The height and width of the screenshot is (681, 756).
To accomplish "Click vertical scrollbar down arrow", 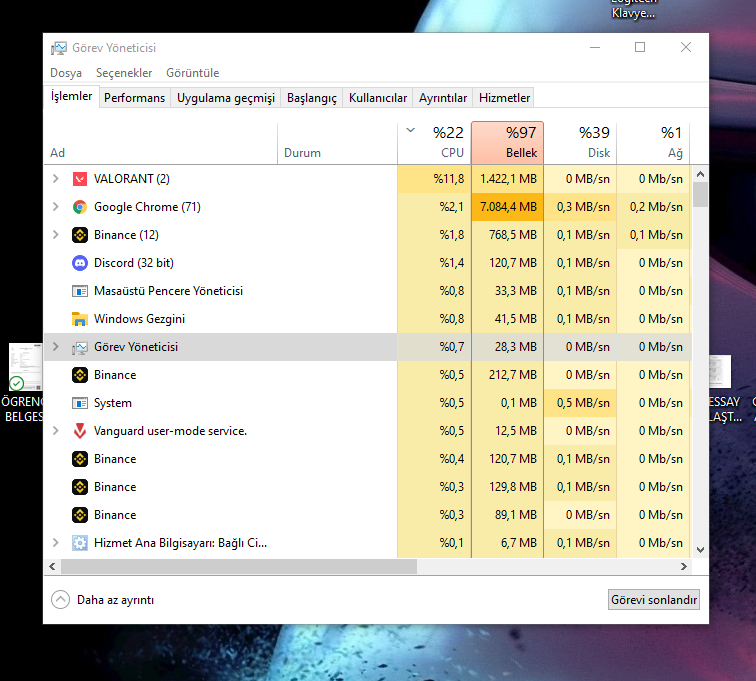I will tap(701, 550).
